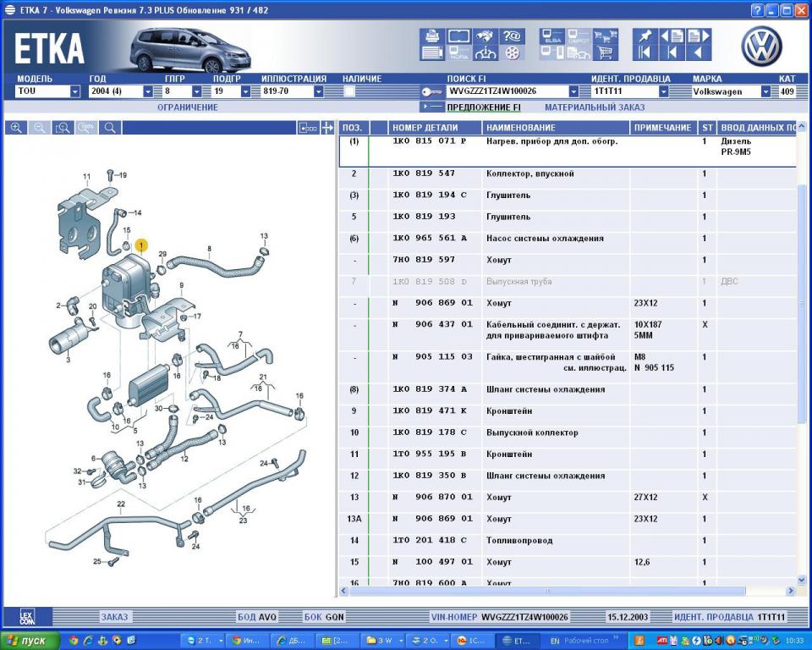The image size is (812, 650).
Task: Switch to the ET... taskbar window
Action: [x=516, y=641]
